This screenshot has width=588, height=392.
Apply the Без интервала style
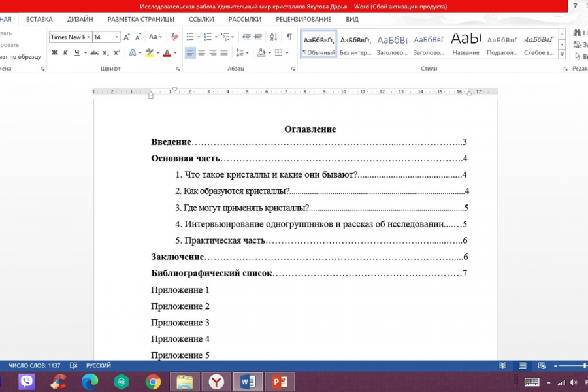coord(355,44)
